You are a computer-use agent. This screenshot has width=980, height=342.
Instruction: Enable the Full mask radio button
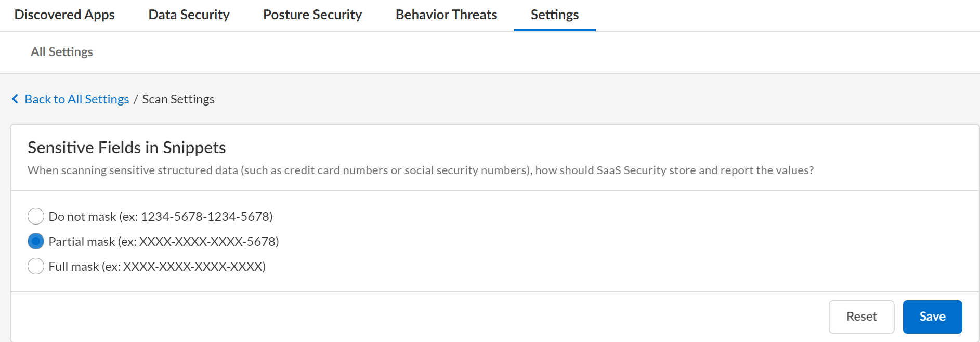click(x=36, y=266)
